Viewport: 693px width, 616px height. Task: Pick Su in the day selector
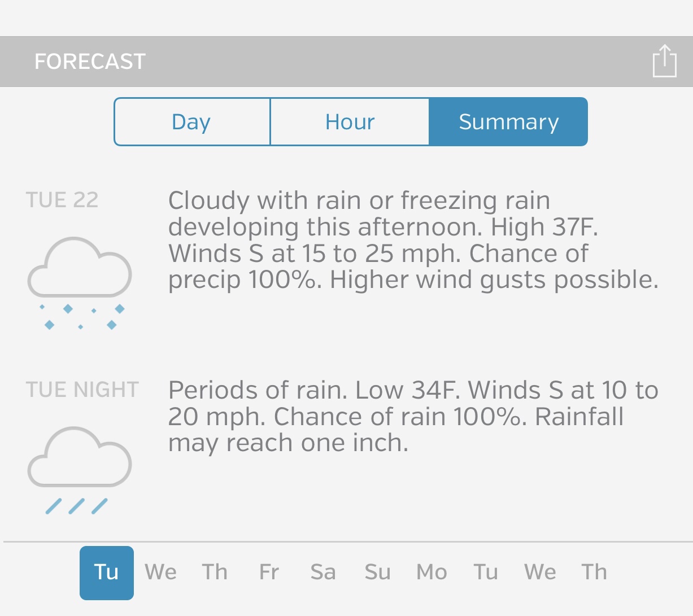pyautogui.click(x=377, y=573)
